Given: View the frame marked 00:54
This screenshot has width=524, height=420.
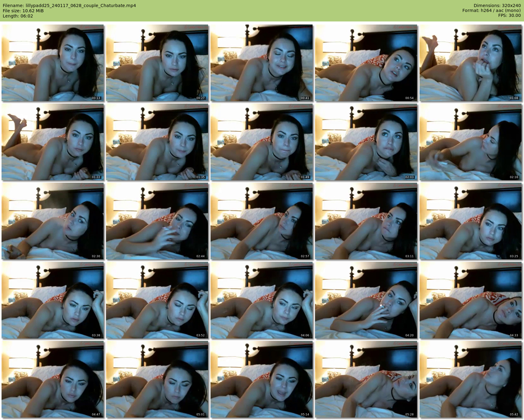Looking at the screenshot, I should point(366,63).
